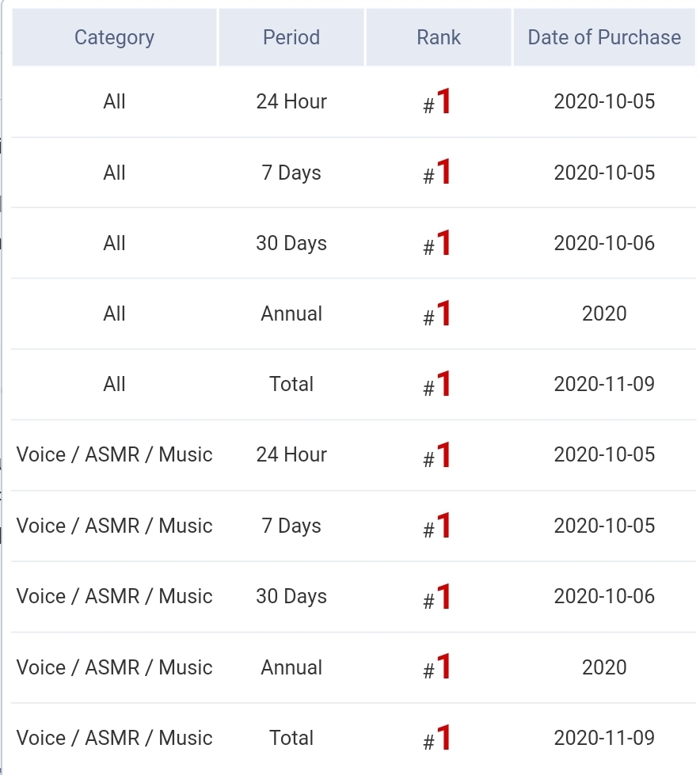Click the 2020 year in All Annual row

pos(604,313)
